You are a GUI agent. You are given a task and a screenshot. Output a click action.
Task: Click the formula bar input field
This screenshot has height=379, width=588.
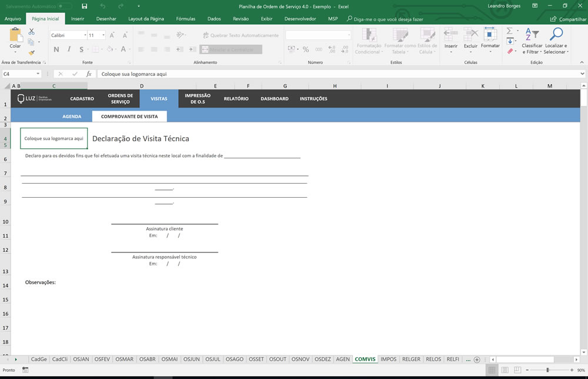coord(338,74)
